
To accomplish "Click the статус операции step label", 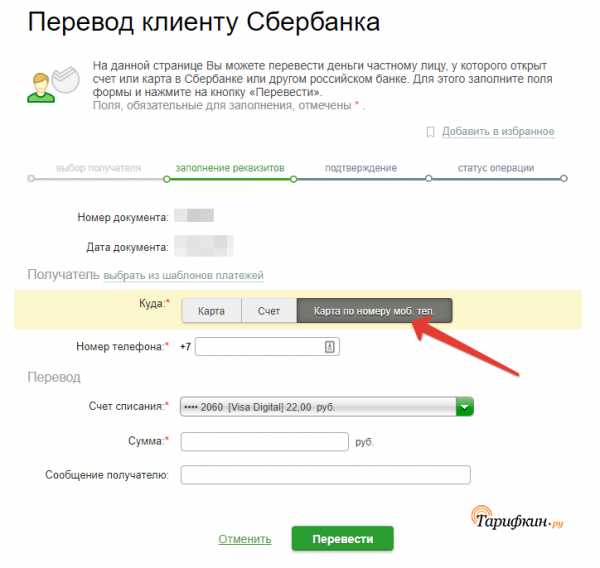I will 496,168.
